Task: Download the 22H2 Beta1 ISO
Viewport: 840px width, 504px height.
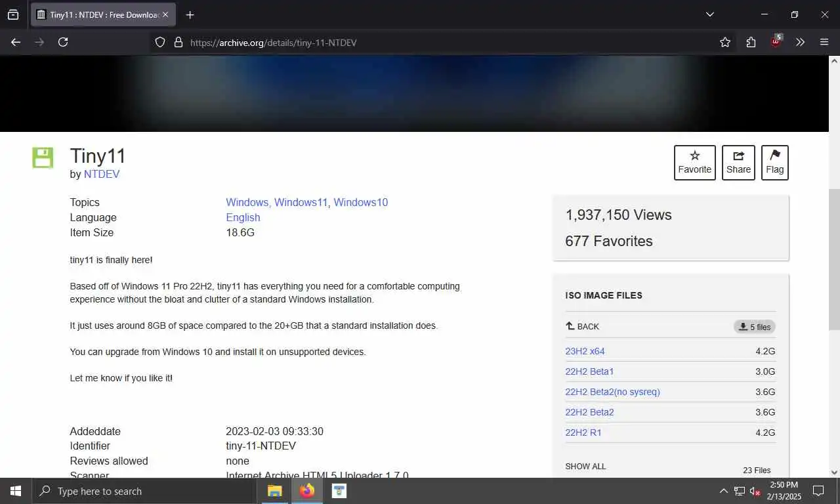Action: (x=589, y=371)
